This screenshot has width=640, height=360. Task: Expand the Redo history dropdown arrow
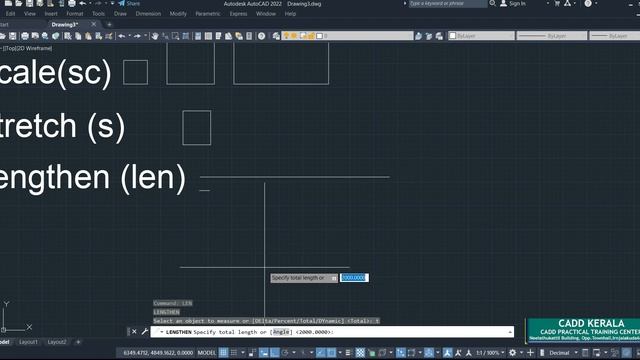(145, 36)
